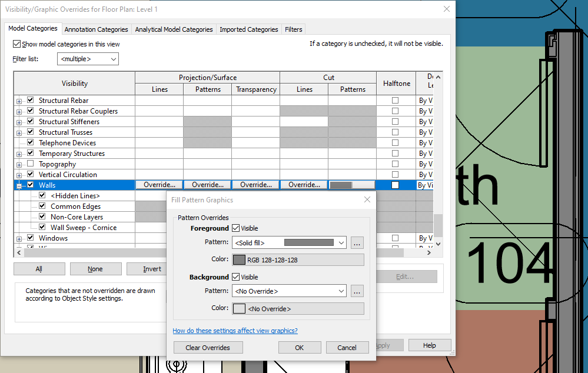Expand the Windows category
The height and width of the screenshot is (373, 588).
[19, 239]
